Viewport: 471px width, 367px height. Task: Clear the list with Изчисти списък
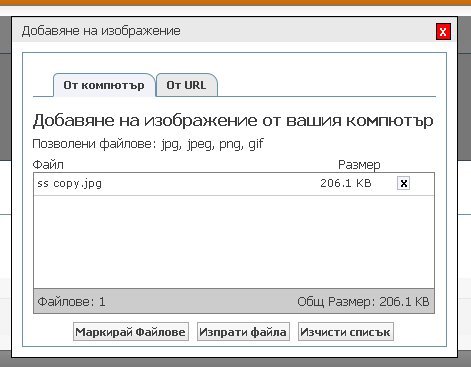tap(346, 332)
